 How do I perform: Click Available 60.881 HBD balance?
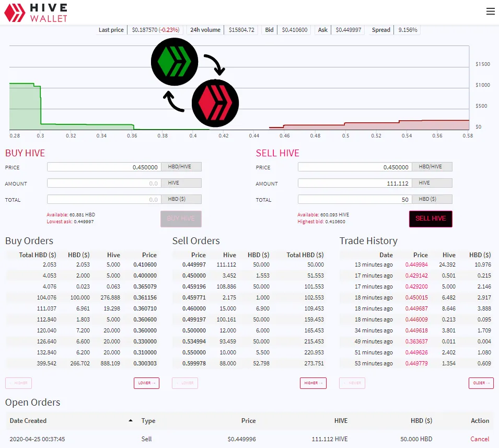71,215
